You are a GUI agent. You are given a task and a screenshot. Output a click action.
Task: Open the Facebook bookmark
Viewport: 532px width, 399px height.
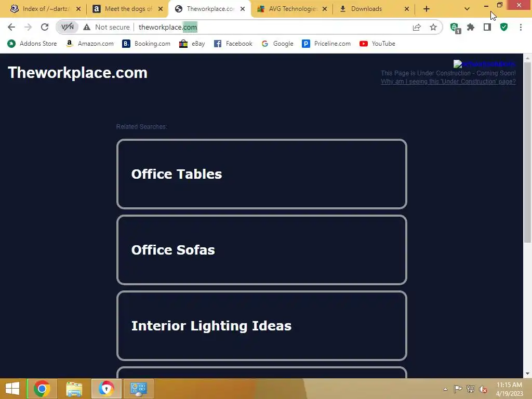point(233,44)
